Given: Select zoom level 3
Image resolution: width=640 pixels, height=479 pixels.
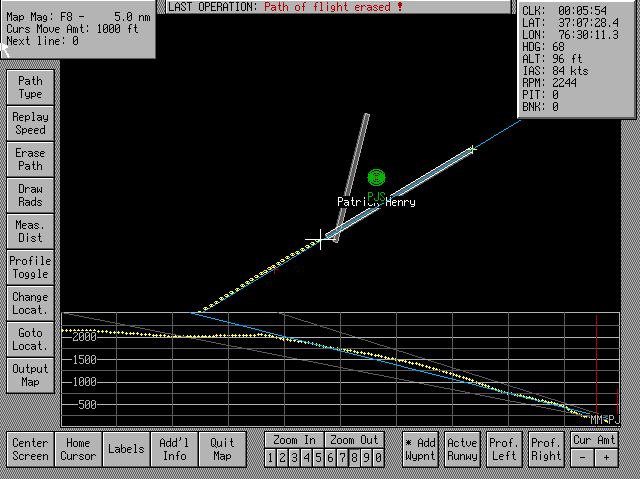Looking at the screenshot, I should pyautogui.click(x=294, y=458).
